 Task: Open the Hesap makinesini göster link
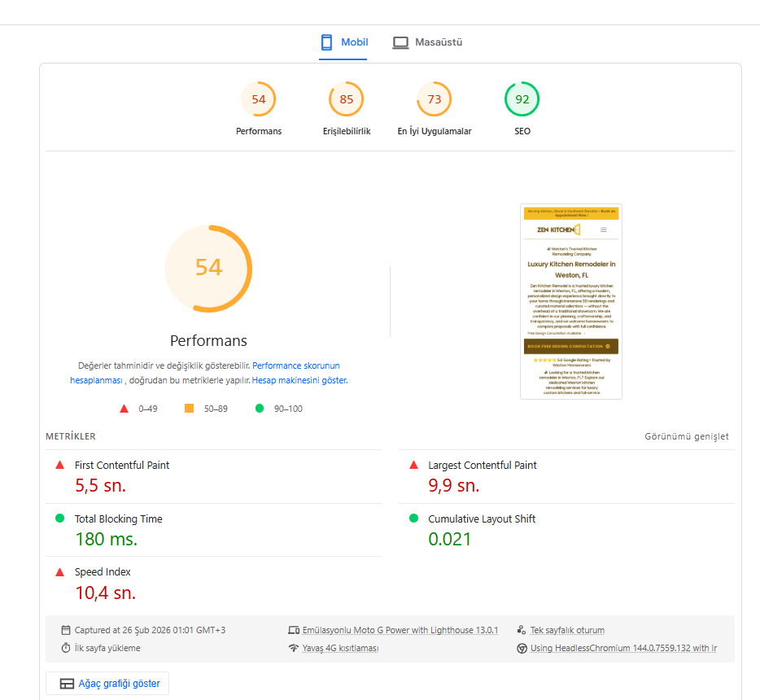(x=299, y=380)
